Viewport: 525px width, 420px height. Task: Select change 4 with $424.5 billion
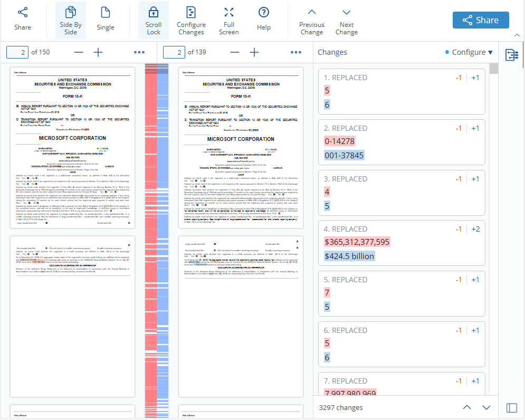(402, 243)
